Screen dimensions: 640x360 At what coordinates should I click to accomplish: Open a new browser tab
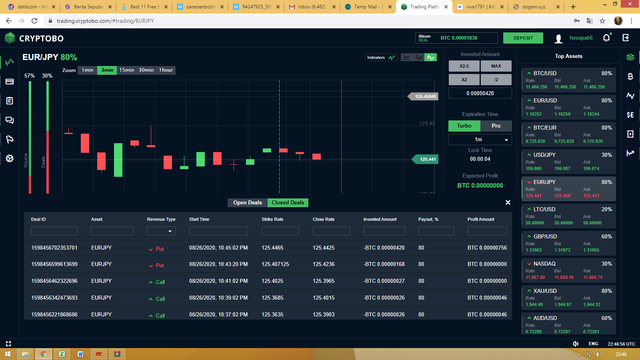(x=573, y=7)
